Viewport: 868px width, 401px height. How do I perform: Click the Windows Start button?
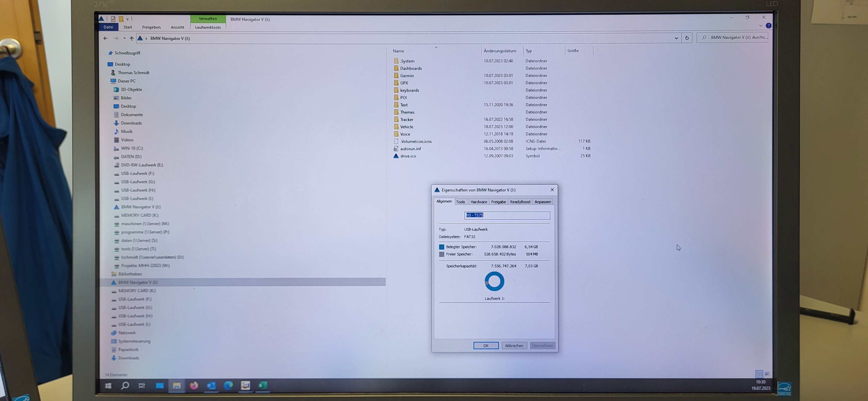pyautogui.click(x=108, y=386)
